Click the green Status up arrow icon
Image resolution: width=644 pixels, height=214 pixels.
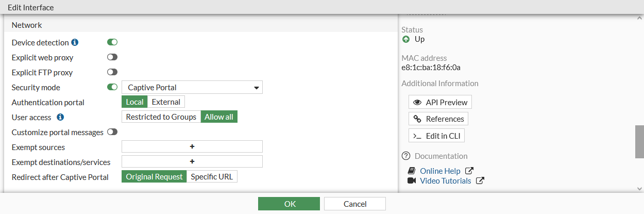pyautogui.click(x=406, y=39)
